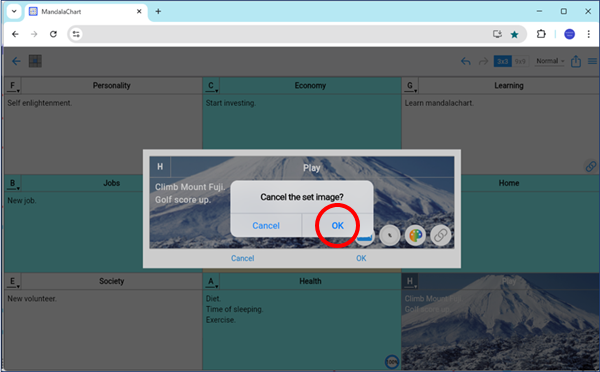The height and width of the screenshot is (372, 600).
Task: Close the MandalaChart browser tab
Action: click(x=139, y=11)
